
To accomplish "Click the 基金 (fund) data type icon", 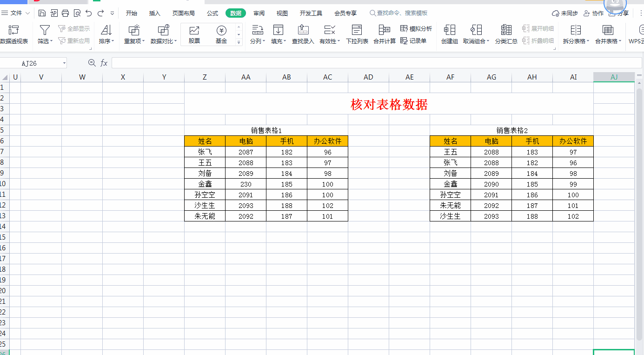I will (x=221, y=31).
